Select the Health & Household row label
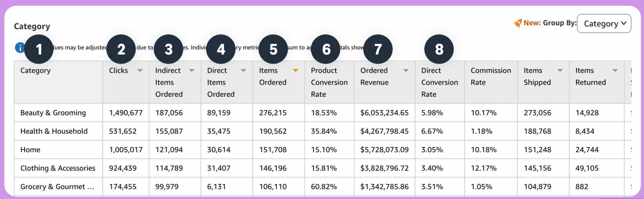644x199 pixels. click(54, 131)
